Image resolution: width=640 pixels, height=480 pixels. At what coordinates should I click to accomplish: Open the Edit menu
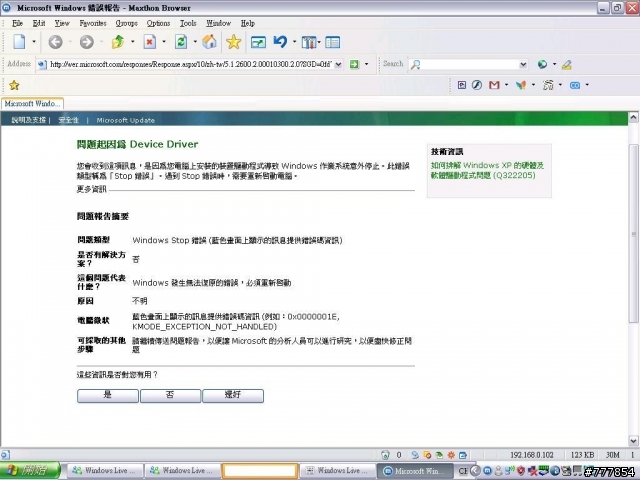pyautogui.click(x=39, y=23)
